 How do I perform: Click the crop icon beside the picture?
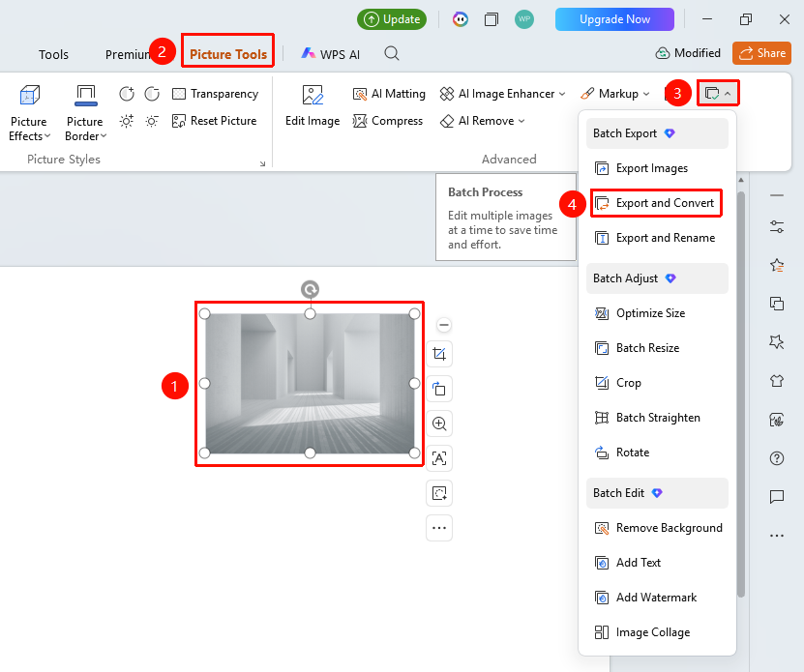click(x=439, y=354)
